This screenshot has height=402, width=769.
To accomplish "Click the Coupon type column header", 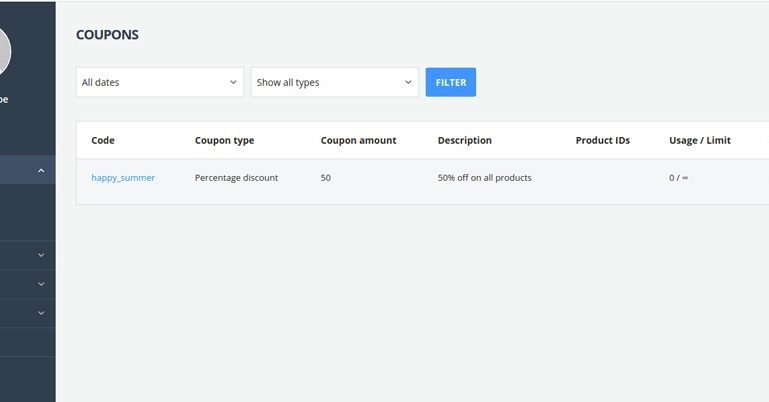I will point(225,140).
